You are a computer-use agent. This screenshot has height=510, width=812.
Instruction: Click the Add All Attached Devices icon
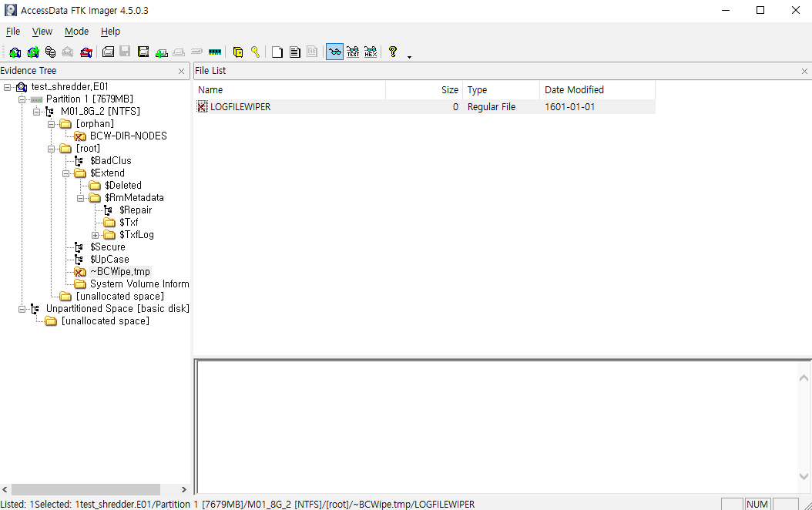click(x=32, y=52)
